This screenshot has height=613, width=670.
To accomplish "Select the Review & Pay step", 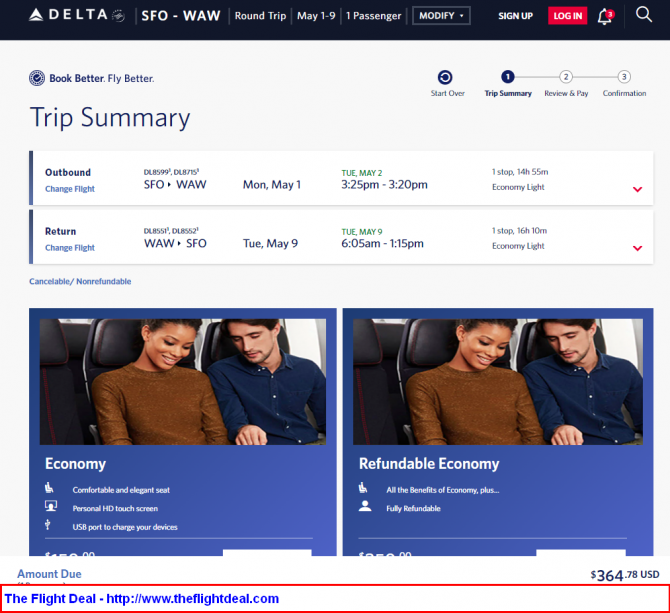I will [x=566, y=84].
